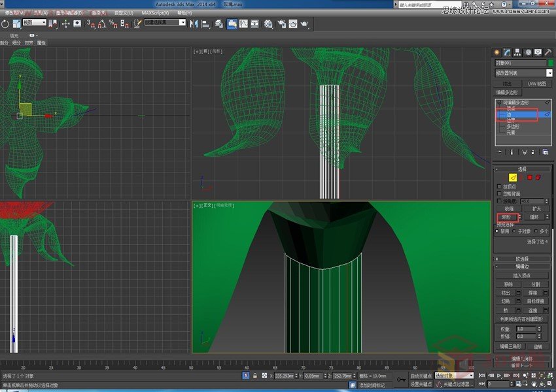The image size is (556, 392).
Task: Click the Mirror tool icon
Action: [x=194, y=24]
